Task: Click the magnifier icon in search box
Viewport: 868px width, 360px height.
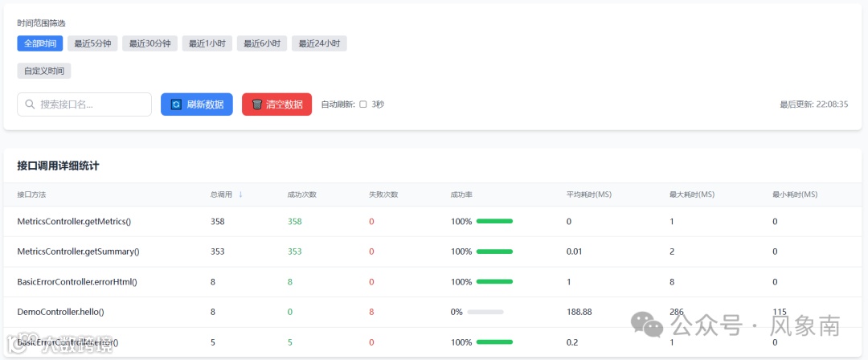Action: pyautogui.click(x=30, y=104)
